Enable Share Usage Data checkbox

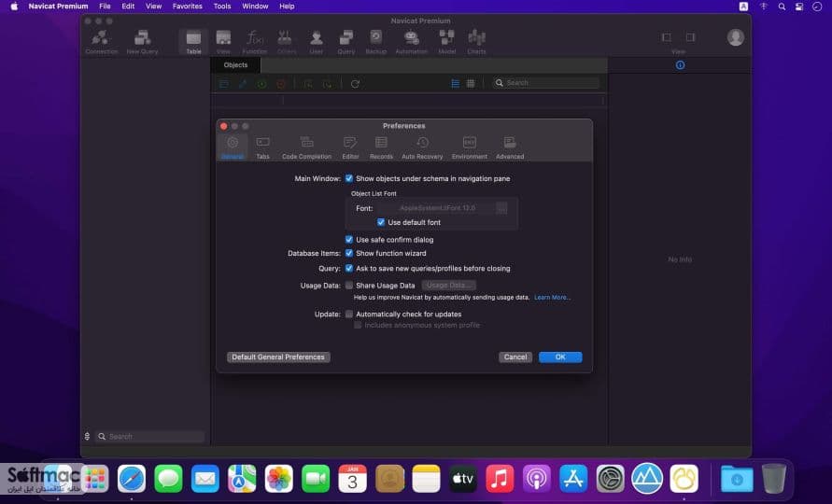(x=349, y=285)
